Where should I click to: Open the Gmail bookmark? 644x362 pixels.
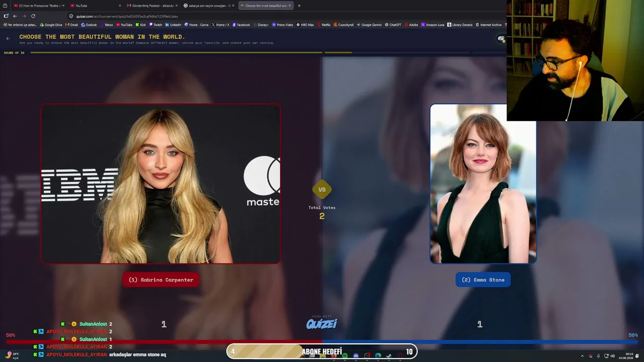tap(71, 25)
